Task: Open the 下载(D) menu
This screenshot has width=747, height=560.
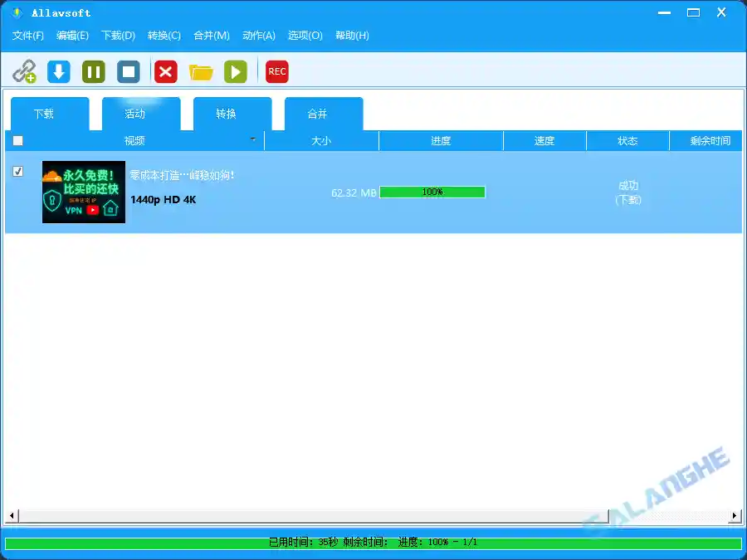Action: 118,36
